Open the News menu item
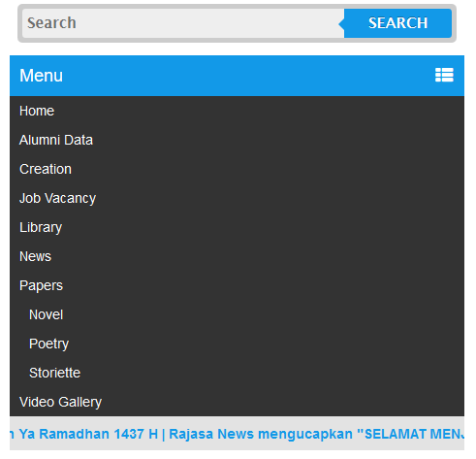 237,256
